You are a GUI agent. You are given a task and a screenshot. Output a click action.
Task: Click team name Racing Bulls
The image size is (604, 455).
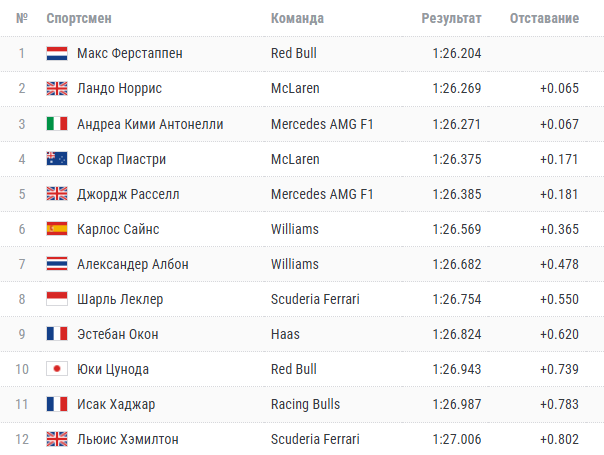coord(305,404)
